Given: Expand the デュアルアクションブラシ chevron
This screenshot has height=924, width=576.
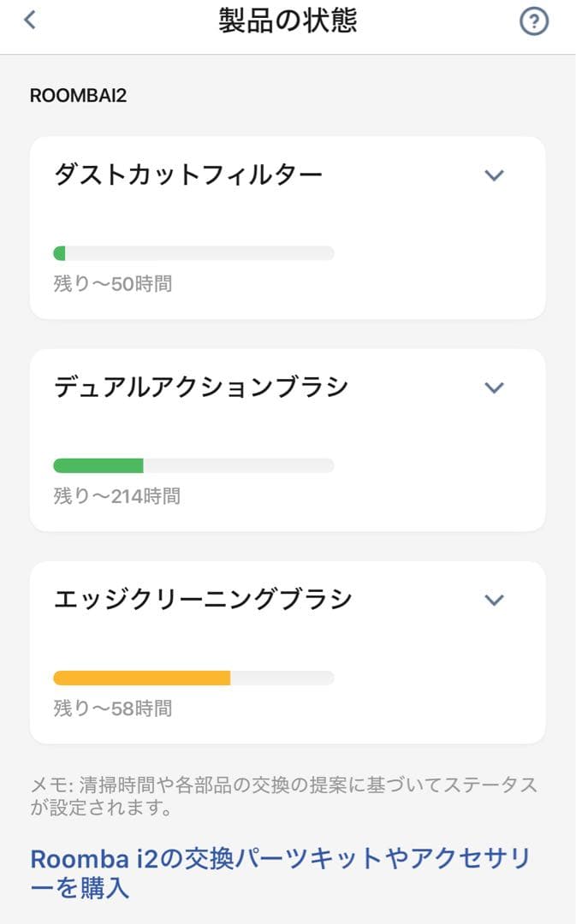Looking at the screenshot, I should pos(494,388).
